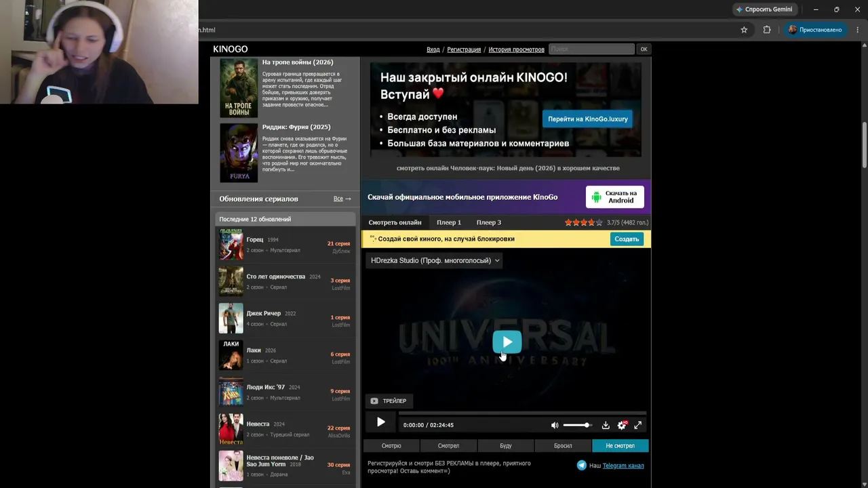Open the Регистрация link
868x488 pixels.
pyautogui.click(x=464, y=49)
